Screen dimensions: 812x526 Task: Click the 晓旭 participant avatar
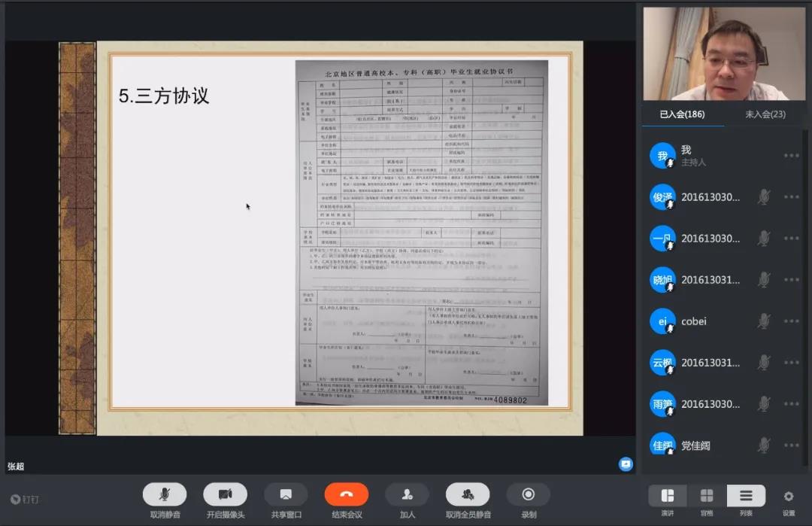click(662, 281)
